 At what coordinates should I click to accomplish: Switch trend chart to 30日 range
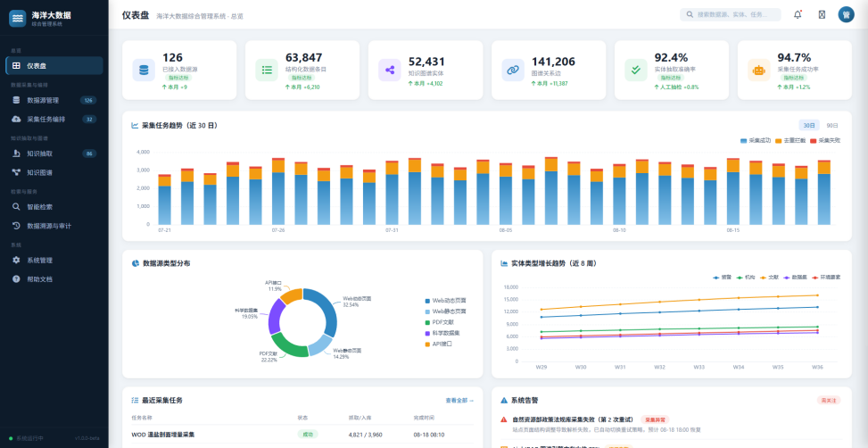click(x=809, y=126)
